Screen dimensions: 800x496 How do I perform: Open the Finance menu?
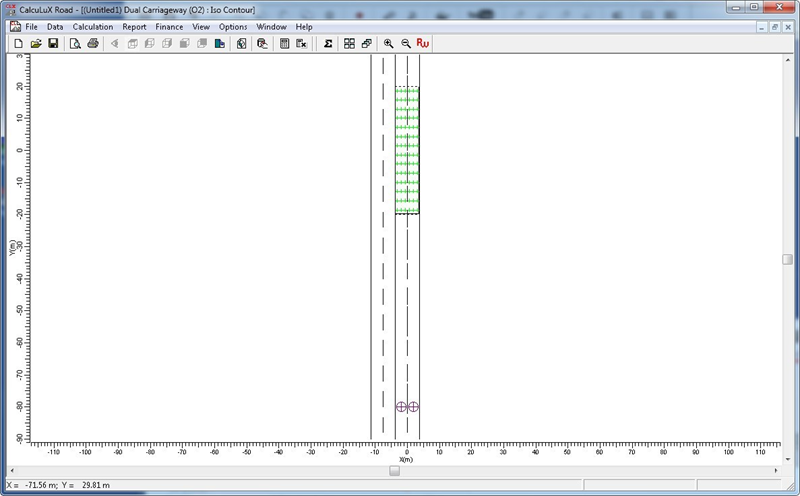(169, 27)
